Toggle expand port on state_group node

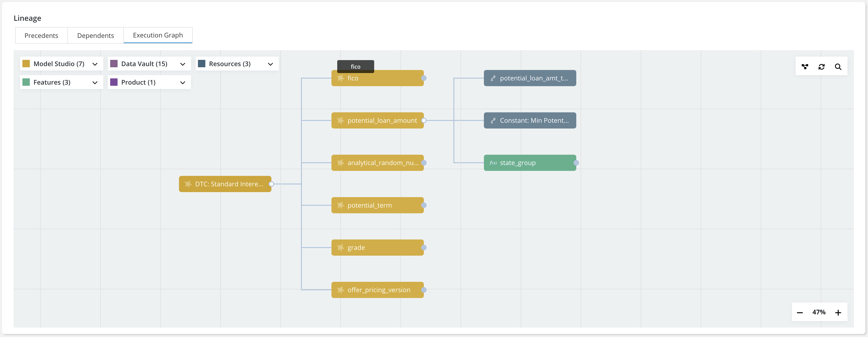pos(576,163)
